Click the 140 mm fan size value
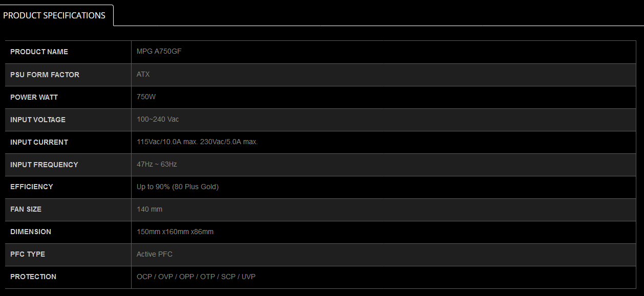 149,209
